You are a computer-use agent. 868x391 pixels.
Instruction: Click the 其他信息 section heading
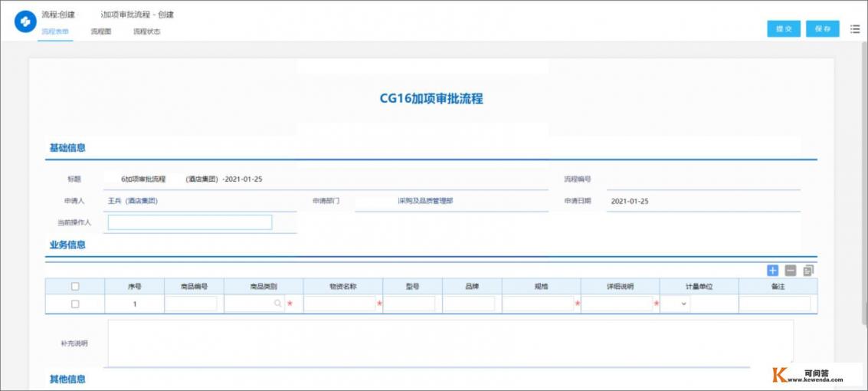coord(67,379)
